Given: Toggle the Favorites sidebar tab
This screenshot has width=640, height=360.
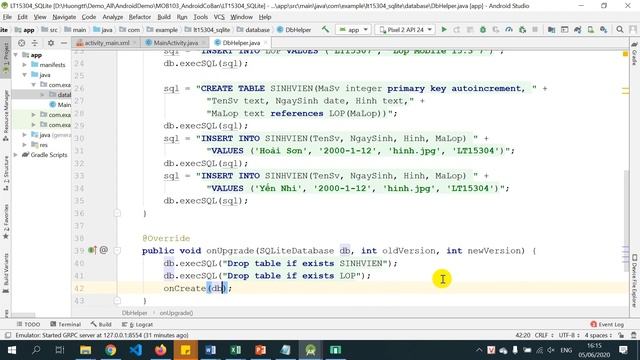Looking at the screenshot, I should 6,222.
